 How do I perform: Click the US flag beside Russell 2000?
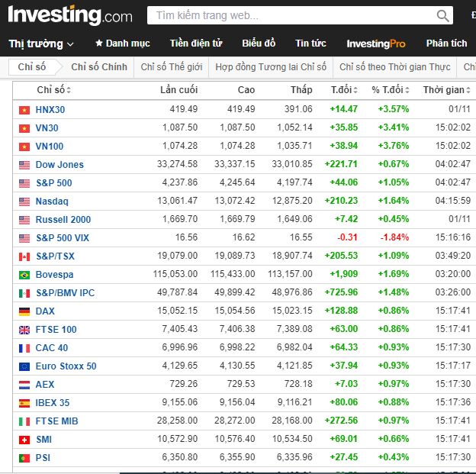coord(24,220)
